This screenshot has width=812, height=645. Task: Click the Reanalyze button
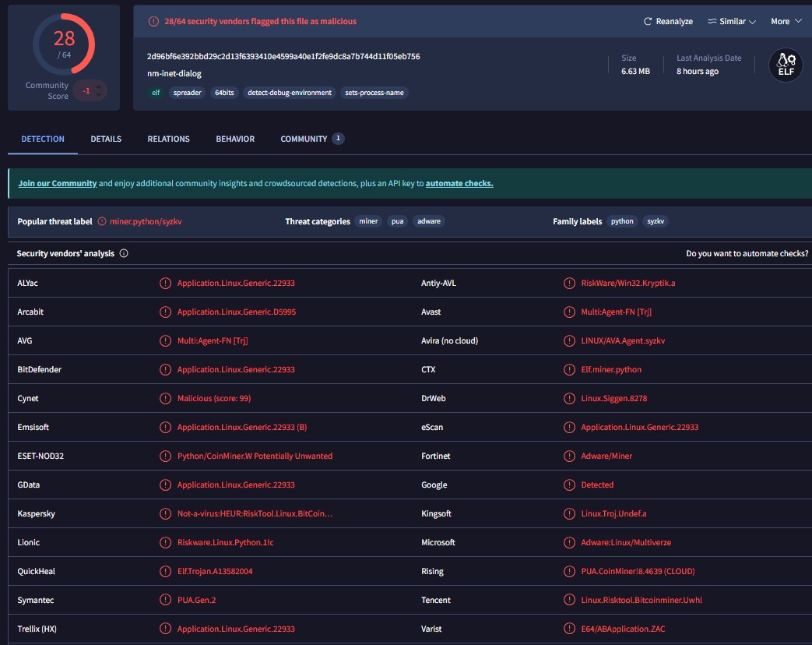(668, 21)
